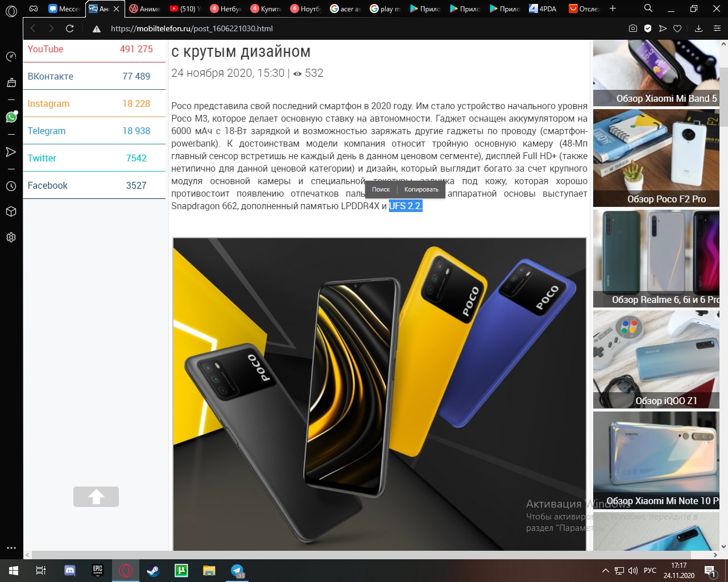The image size is (728, 582).
Task: Switch the РУС input language
Action: click(650, 571)
